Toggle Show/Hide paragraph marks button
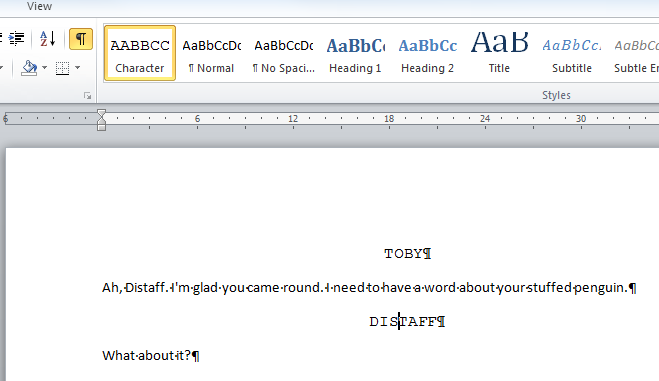This screenshot has width=659, height=381. tap(81, 39)
